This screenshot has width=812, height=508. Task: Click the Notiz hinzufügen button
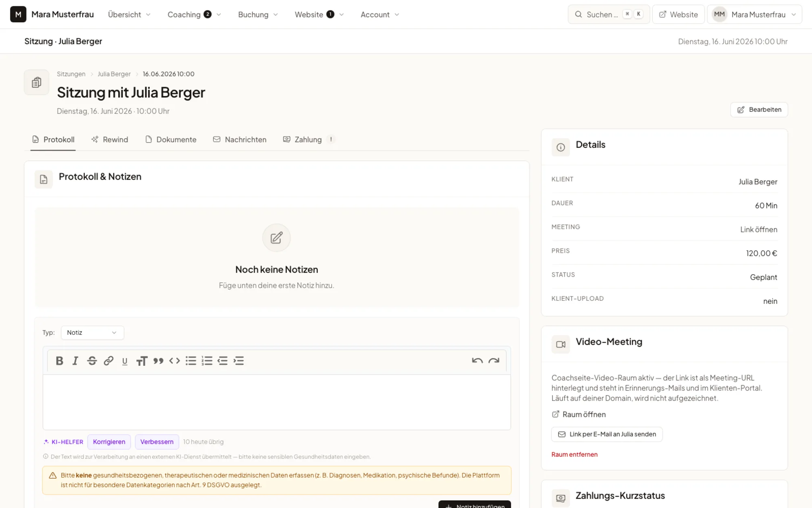coord(475,505)
